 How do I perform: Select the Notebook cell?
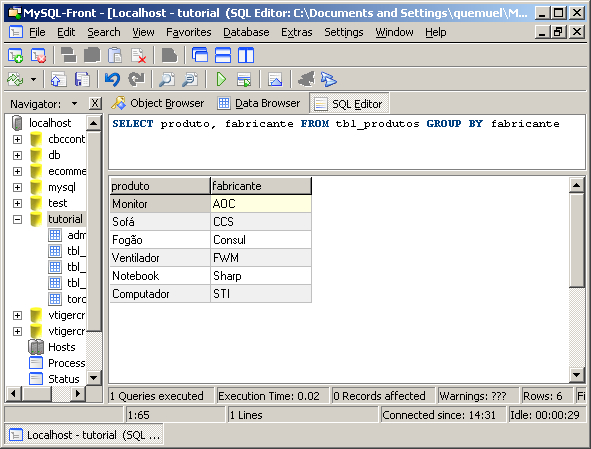(160, 276)
